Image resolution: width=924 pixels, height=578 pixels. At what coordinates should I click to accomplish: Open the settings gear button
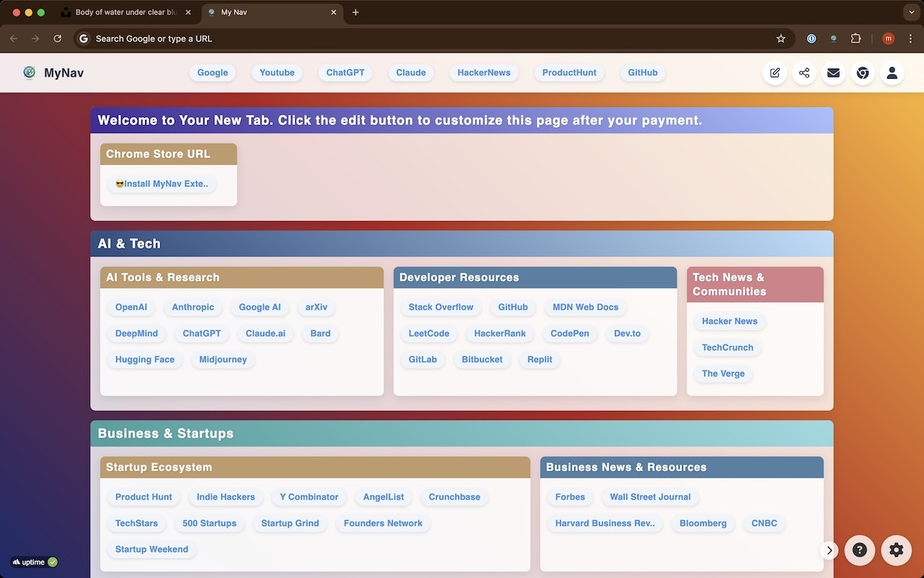click(x=896, y=550)
